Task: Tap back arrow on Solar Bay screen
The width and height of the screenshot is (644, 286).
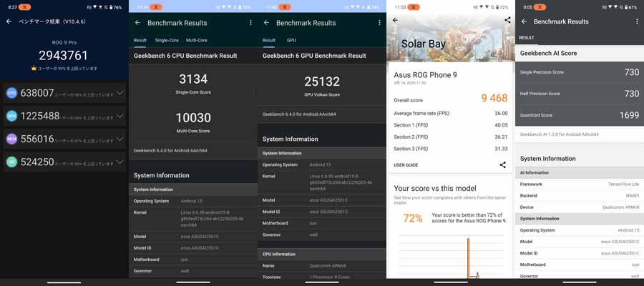Action: pyautogui.click(x=395, y=20)
